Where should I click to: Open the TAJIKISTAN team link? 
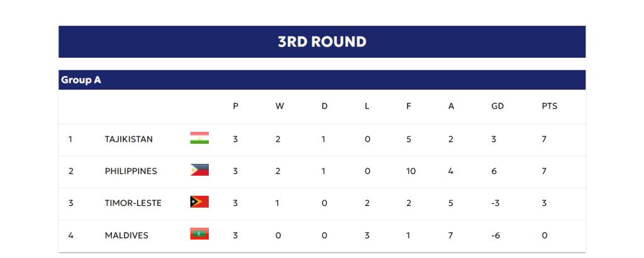tap(129, 139)
